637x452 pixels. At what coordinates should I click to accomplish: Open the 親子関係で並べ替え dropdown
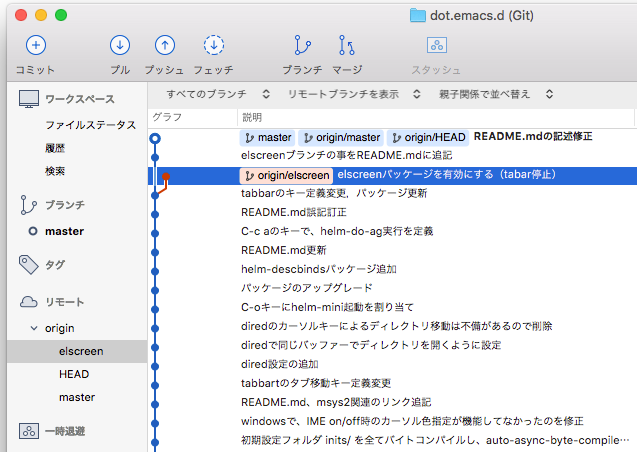point(496,94)
